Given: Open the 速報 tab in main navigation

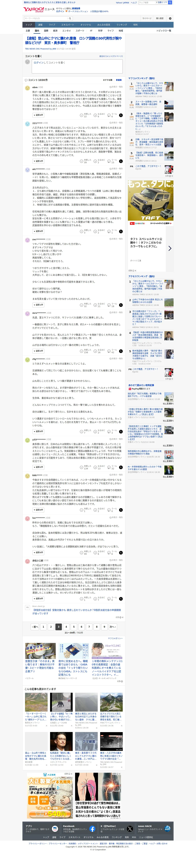Looking at the screenshot, I should [x=40, y=25].
